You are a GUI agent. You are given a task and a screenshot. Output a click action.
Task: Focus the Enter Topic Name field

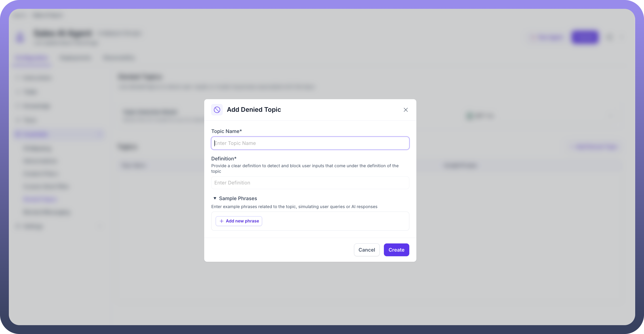coord(310,143)
